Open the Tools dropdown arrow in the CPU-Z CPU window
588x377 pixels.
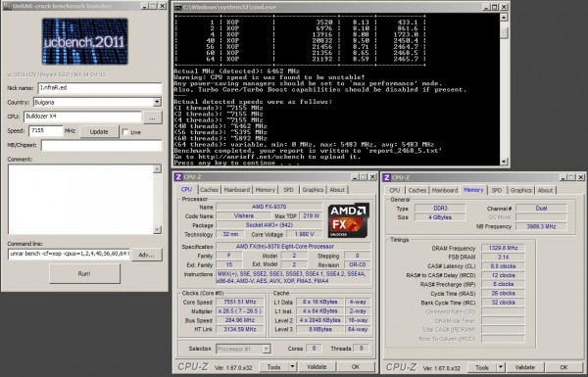click(292, 367)
